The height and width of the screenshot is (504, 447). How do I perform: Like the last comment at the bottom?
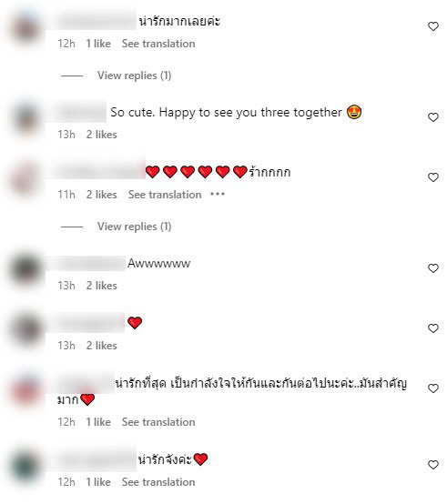click(x=432, y=465)
